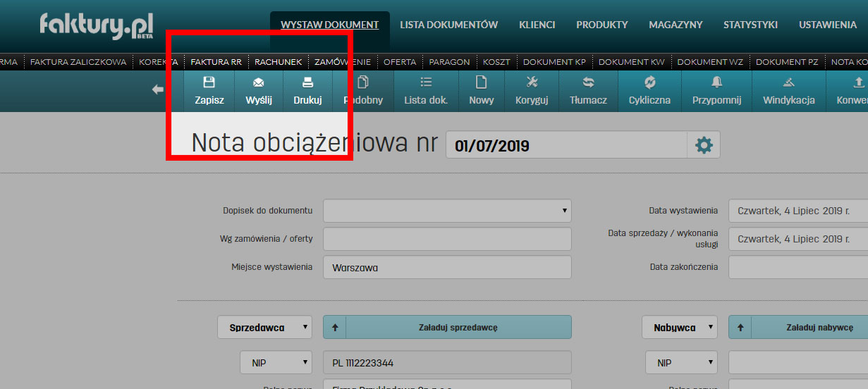868x389 pixels.
Task: Click Załaduj sprzedawcę button
Action: (458, 327)
